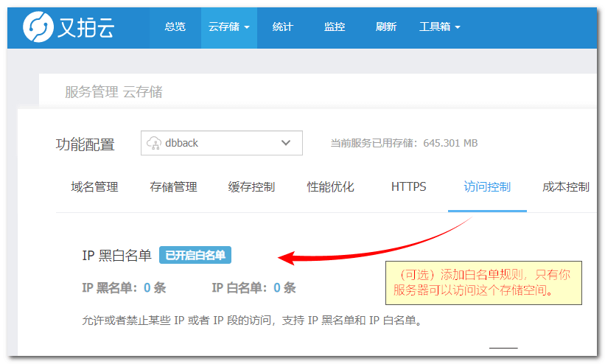Screen dimensions: 605x364
Task: Click the 当前服务已用存储 645.301 MB text
Action: [x=404, y=143]
